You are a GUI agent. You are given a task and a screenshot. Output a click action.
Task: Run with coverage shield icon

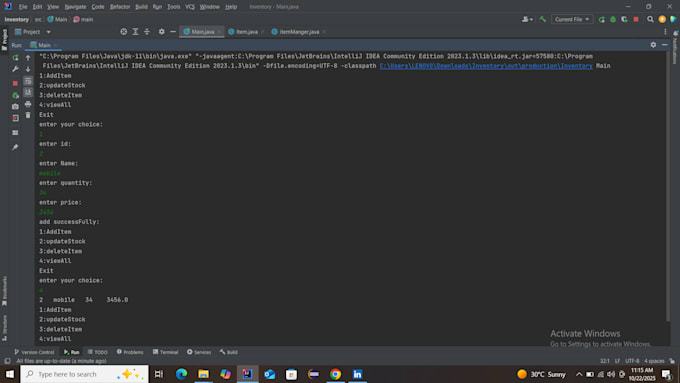pos(624,20)
